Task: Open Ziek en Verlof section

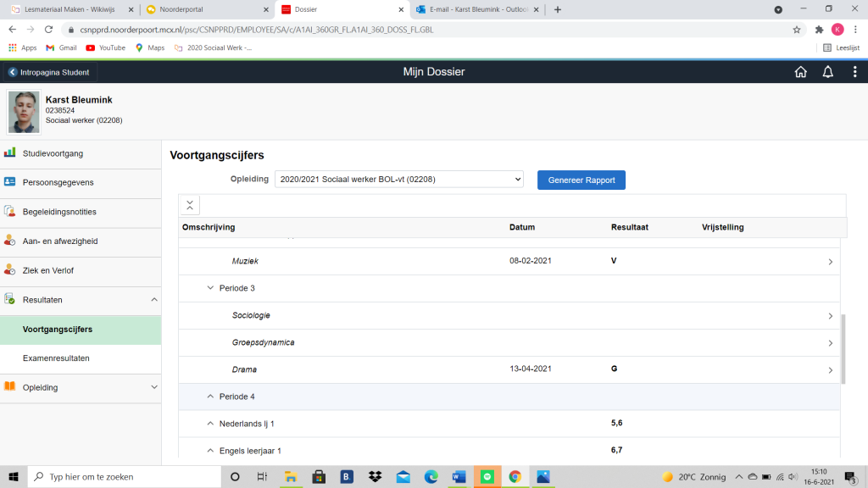Action: [48, 270]
